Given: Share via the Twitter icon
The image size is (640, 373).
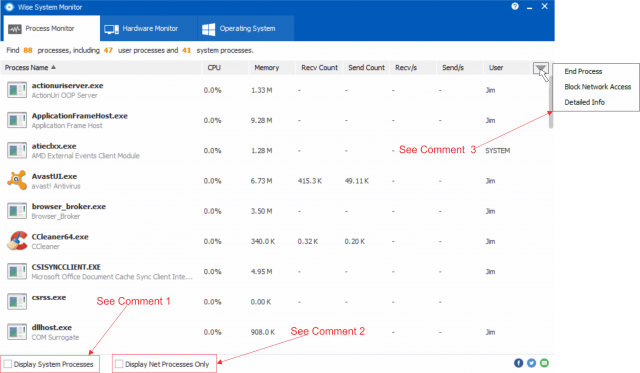Looking at the screenshot, I should tap(531, 363).
